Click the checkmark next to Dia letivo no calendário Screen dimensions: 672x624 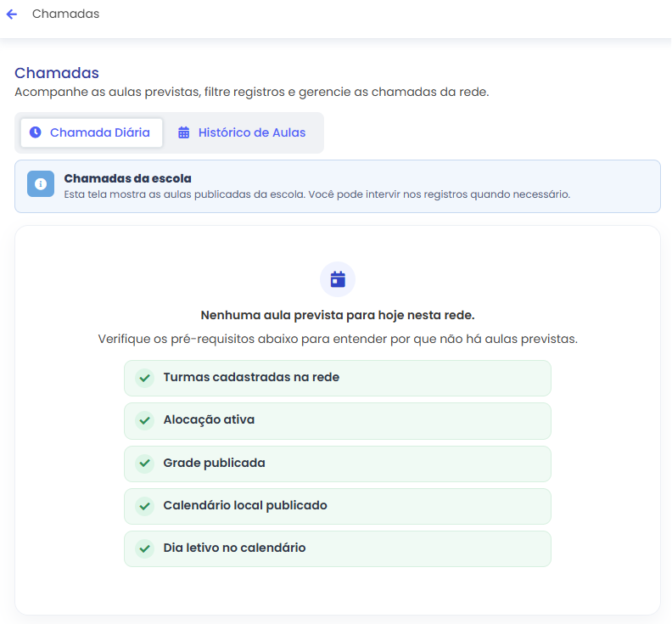coord(145,548)
